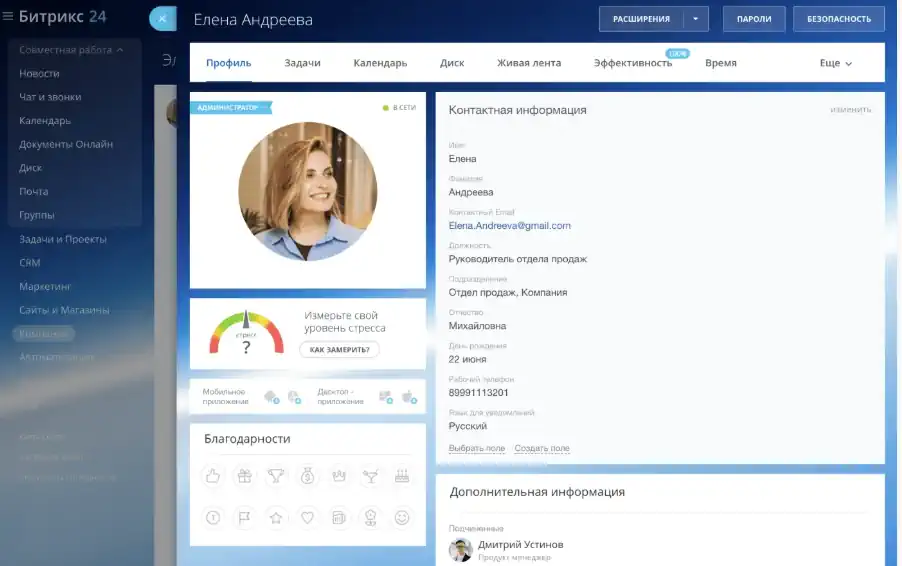902x566 pixels.
Task: Close the profile slider with the blue X
Action: [163, 19]
